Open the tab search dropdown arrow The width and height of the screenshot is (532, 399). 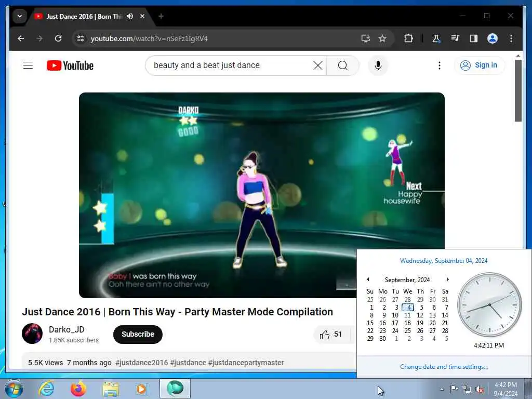[20, 16]
